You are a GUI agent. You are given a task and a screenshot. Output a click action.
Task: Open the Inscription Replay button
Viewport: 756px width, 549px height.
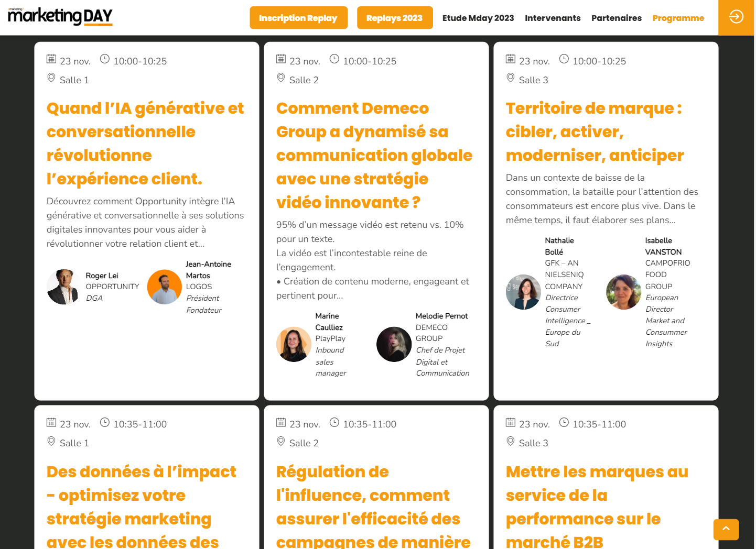click(x=298, y=18)
